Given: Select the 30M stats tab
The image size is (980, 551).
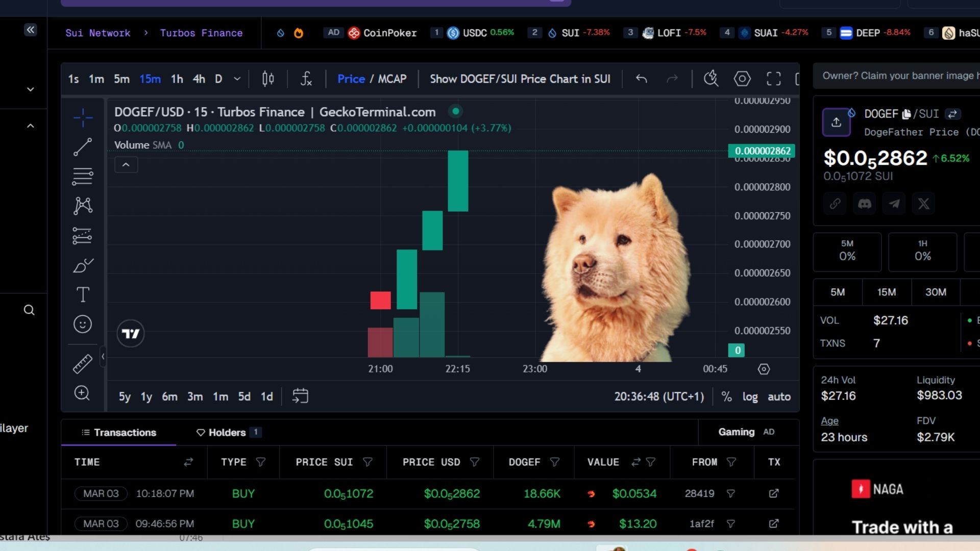Looking at the screenshot, I should (936, 292).
